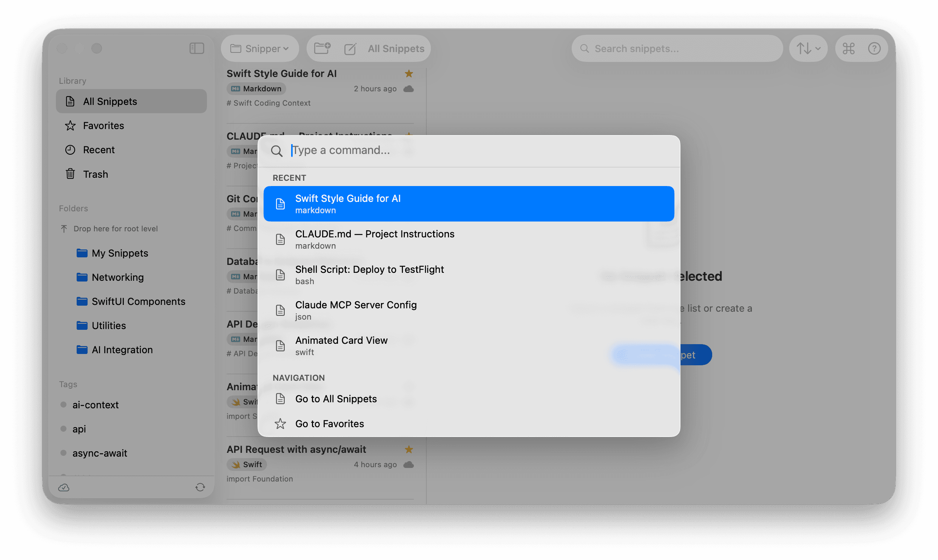Unfavorite the Swift Style Guide for AI star

(409, 74)
